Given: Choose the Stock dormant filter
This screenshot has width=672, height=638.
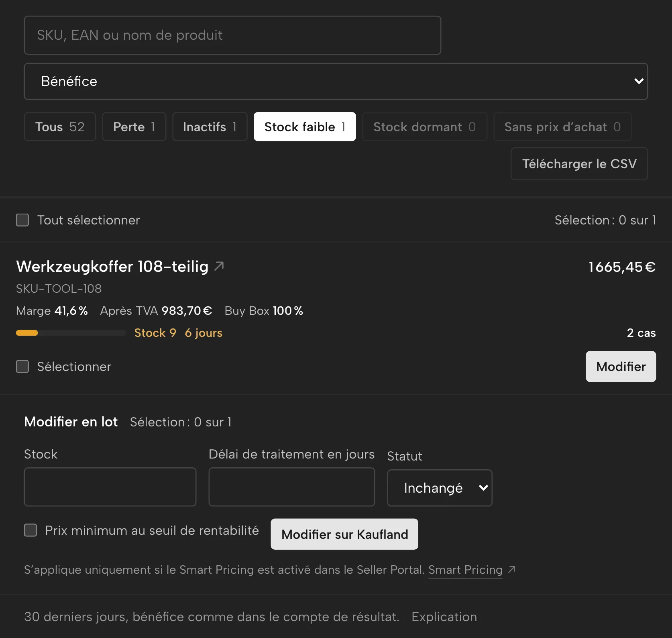Looking at the screenshot, I should tap(425, 127).
